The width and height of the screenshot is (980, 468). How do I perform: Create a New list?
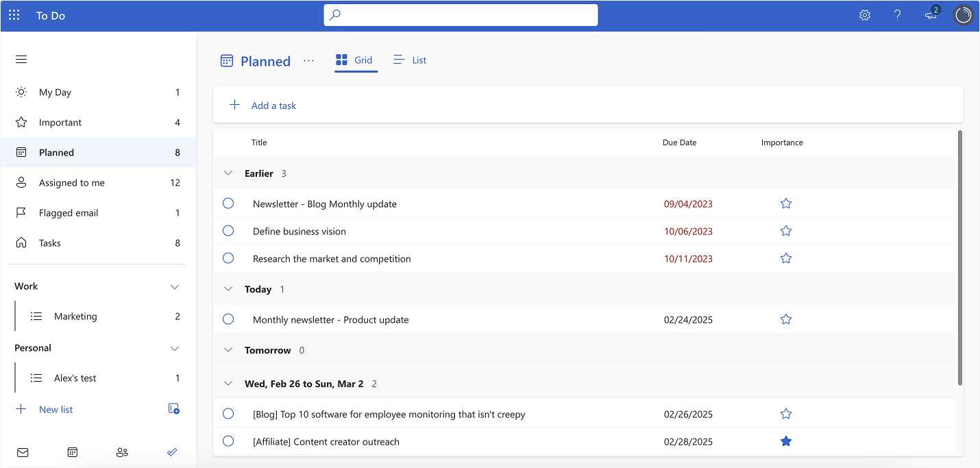(x=56, y=409)
